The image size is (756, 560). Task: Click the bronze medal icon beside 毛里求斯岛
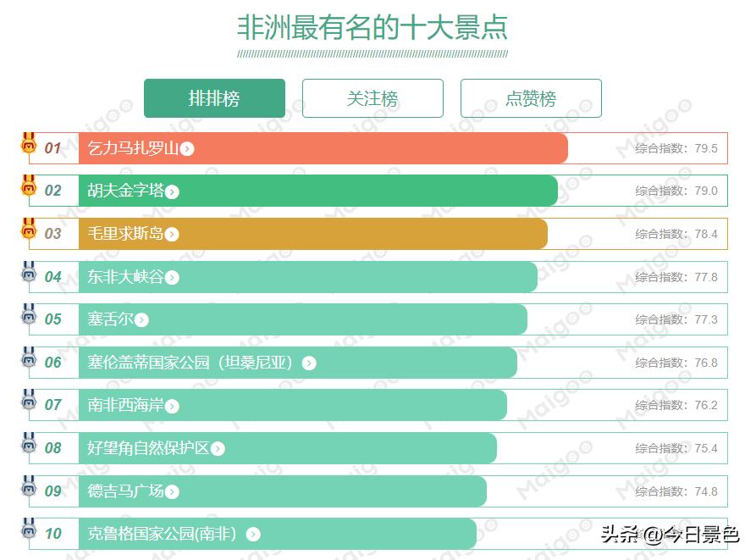point(30,230)
